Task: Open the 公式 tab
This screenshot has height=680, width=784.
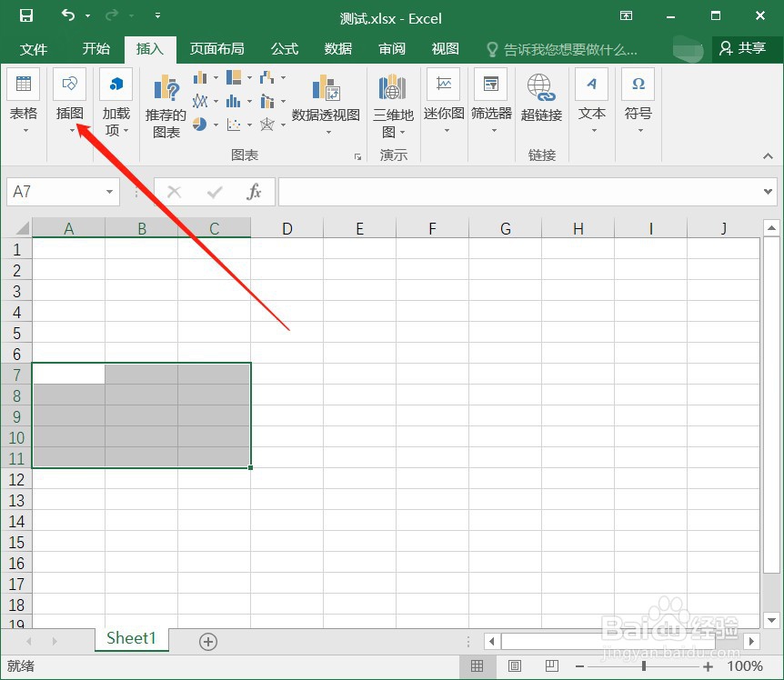Action: click(285, 49)
